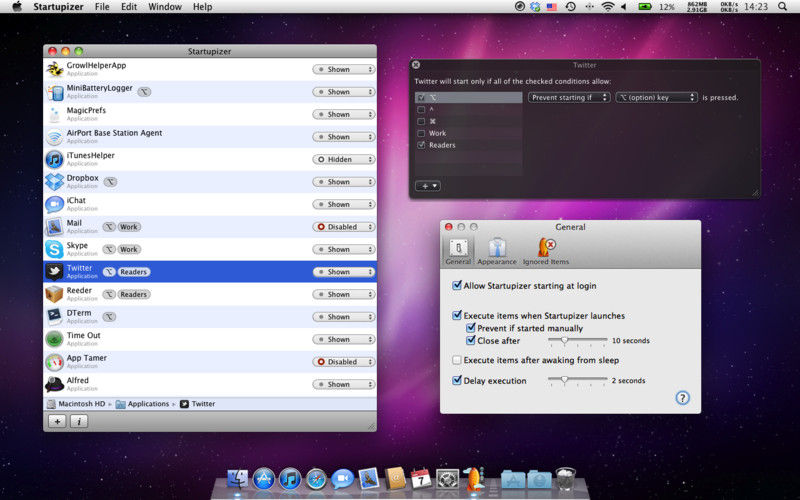800x500 pixels.
Task: Uncheck the Readers condition in Twitter panel
Action: pos(421,145)
